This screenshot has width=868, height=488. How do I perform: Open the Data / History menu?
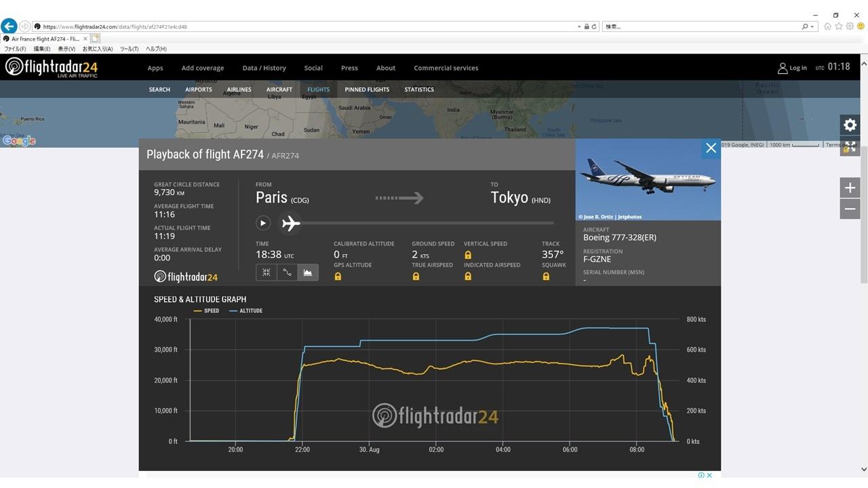click(264, 68)
